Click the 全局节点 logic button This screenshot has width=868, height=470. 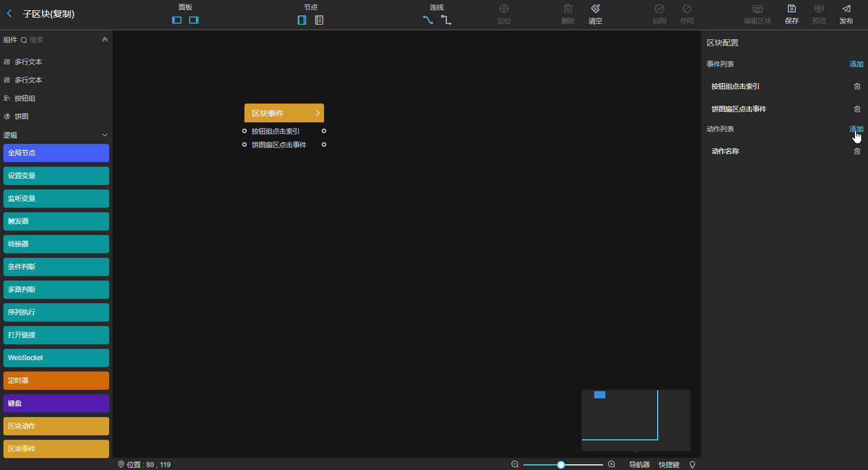pyautogui.click(x=56, y=153)
